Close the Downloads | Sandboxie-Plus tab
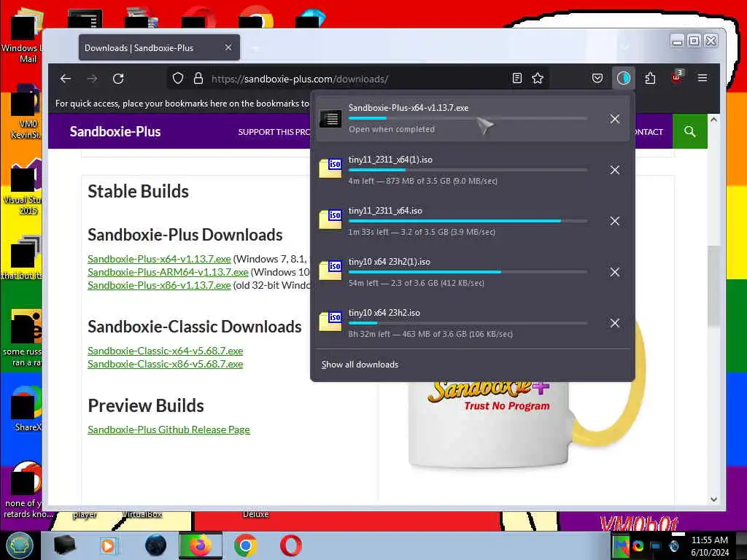This screenshot has height=560, width=747. point(228,47)
